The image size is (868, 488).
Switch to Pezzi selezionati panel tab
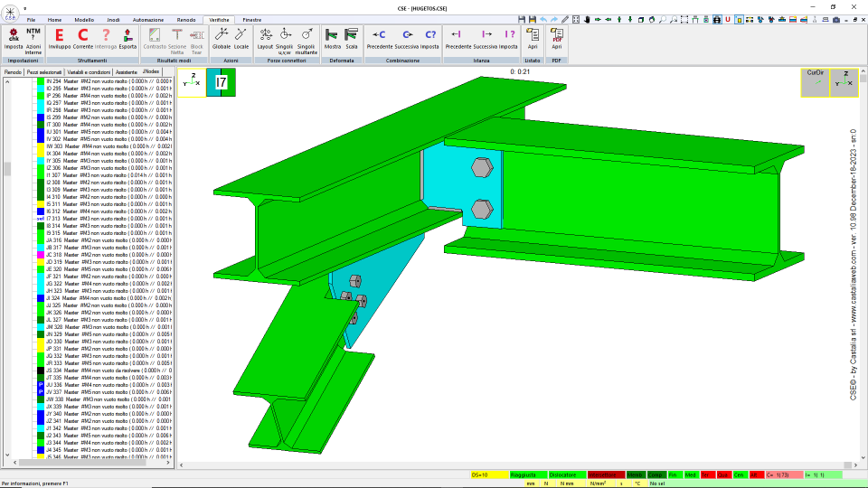(44, 72)
